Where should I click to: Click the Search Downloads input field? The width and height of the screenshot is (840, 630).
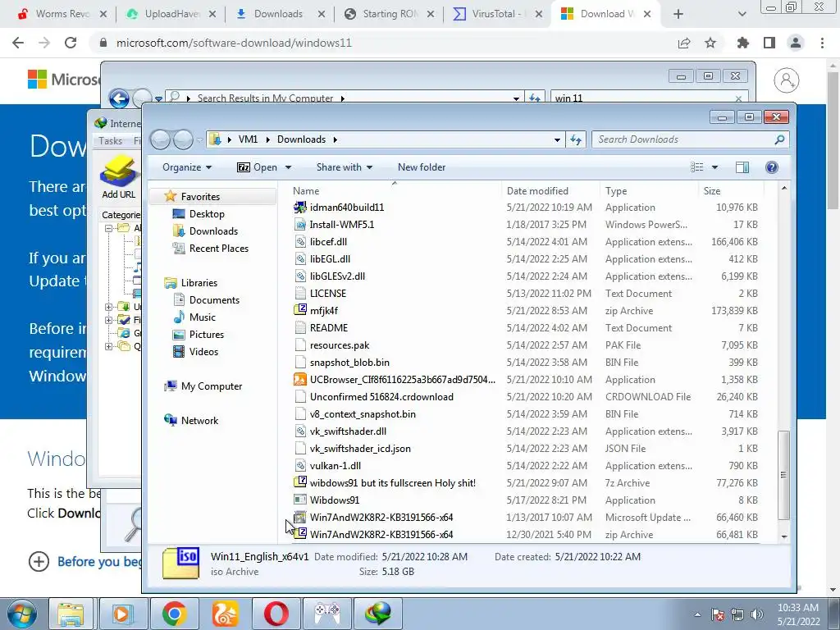[690, 139]
